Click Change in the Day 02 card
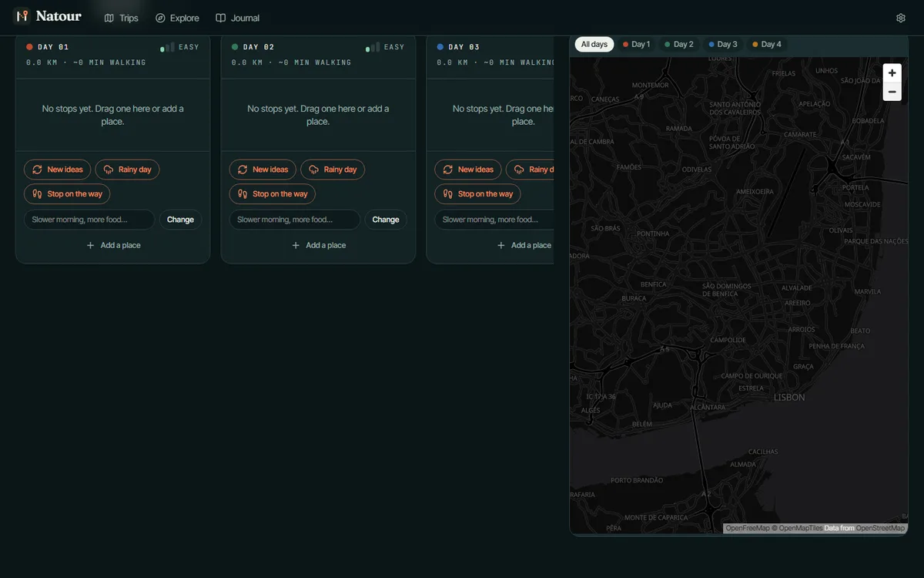The height and width of the screenshot is (578, 924). 386,220
